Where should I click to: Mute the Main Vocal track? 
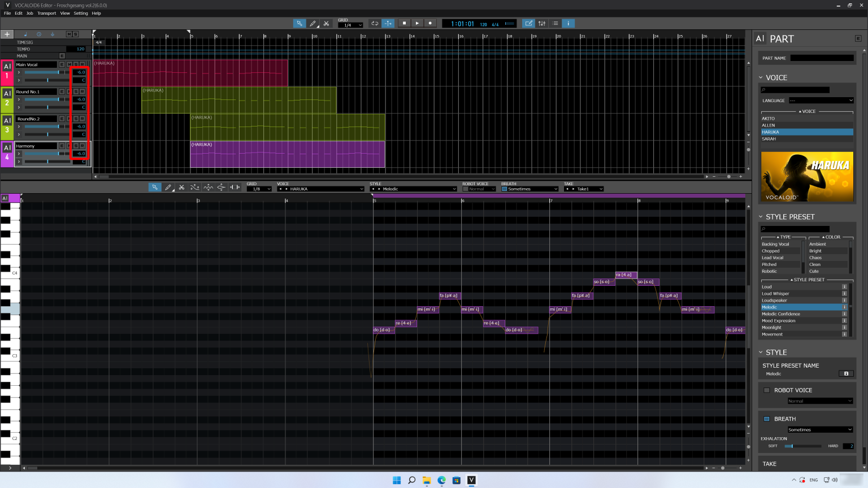point(70,64)
